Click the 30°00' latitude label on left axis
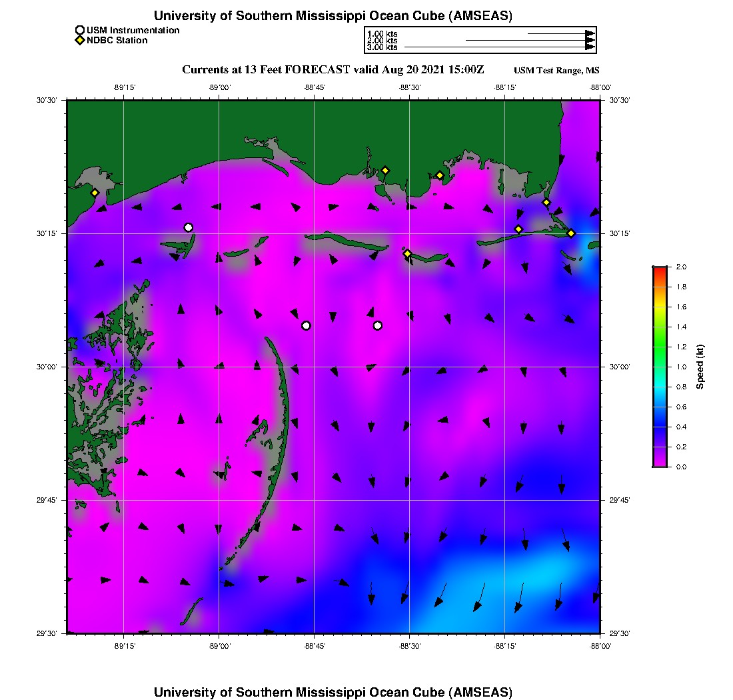Image resolution: width=733 pixels, height=700 pixels. click(47, 367)
